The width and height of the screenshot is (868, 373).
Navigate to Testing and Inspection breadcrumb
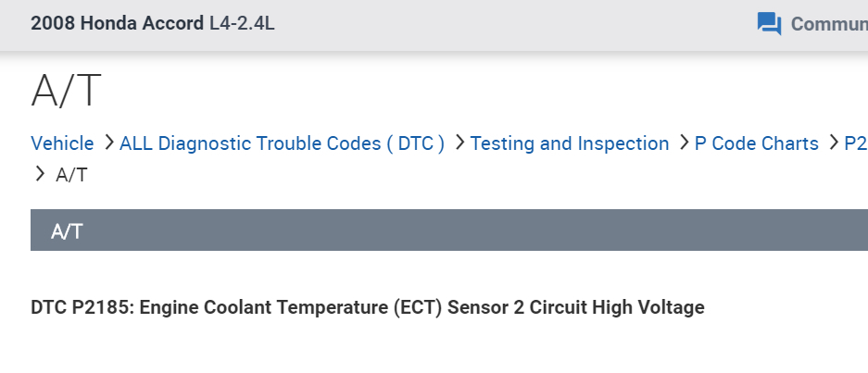point(569,143)
